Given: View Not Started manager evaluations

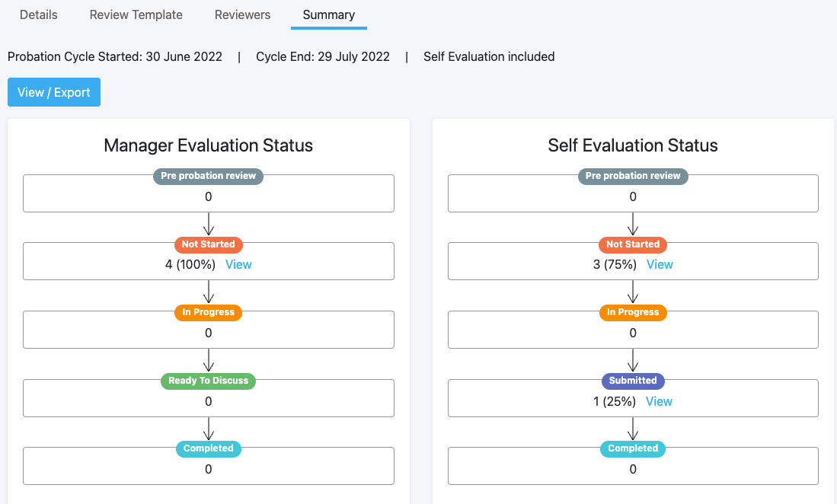Looking at the screenshot, I should [238, 264].
